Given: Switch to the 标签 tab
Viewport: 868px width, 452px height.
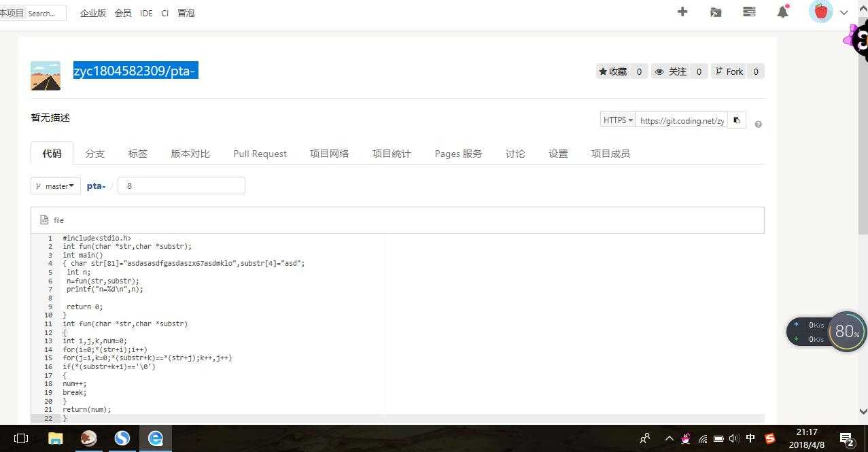Looking at the screenshot, I should pos(138,154).
